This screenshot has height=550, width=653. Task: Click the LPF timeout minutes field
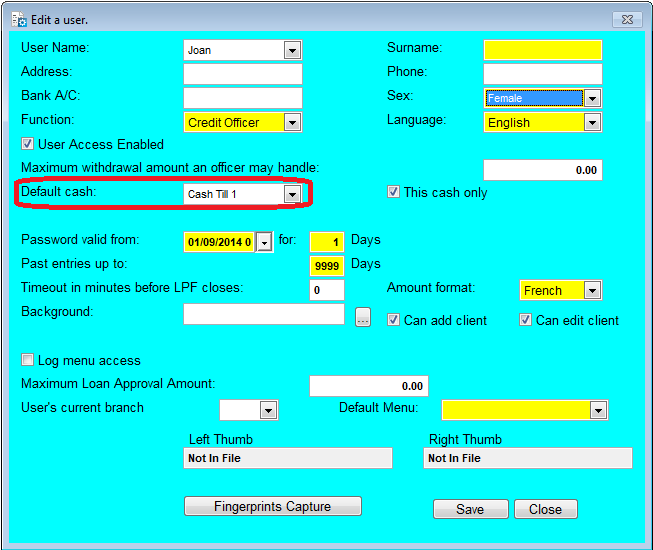(x=327, y=290)
